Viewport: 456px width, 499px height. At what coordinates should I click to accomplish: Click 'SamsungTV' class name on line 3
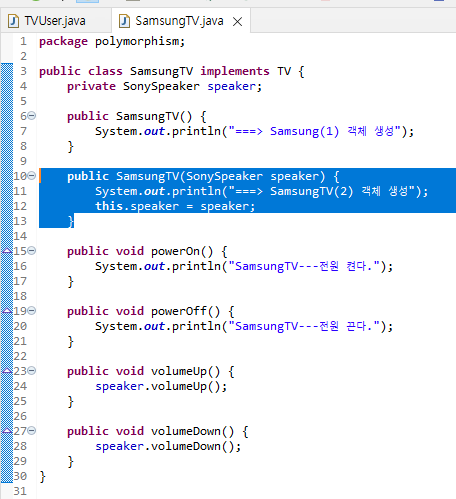tap(161, 71)
